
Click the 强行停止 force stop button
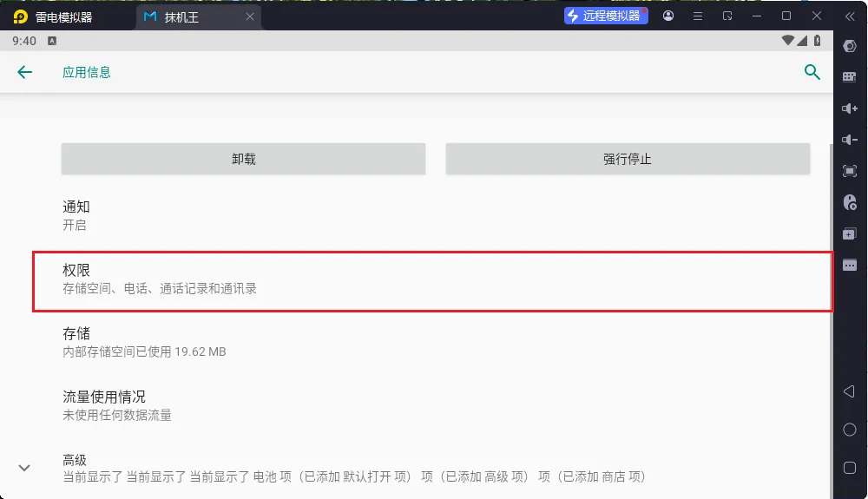[x=628, y=160]
